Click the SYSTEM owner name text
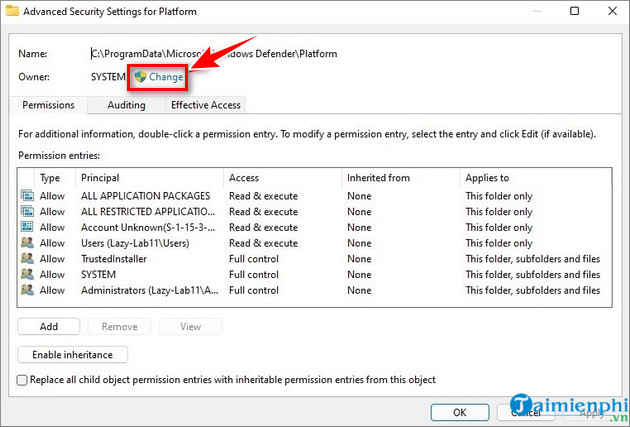Screen dimensions: 630x427 (108, 77)
